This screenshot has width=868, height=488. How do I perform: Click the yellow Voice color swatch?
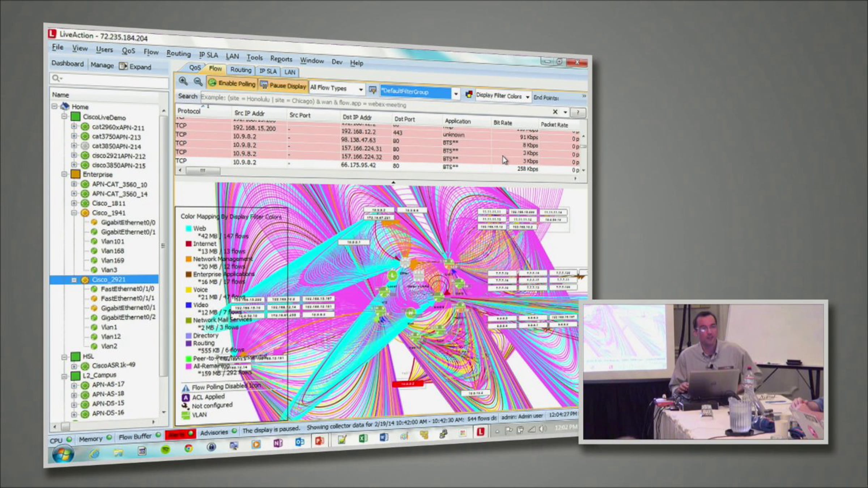tap(188, 290)
